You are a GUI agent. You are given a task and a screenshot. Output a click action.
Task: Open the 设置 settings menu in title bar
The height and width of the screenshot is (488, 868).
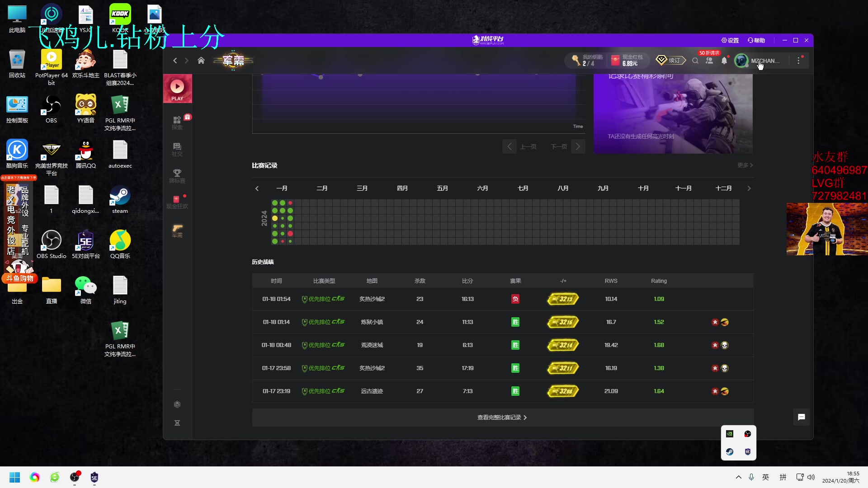(730, 40)
